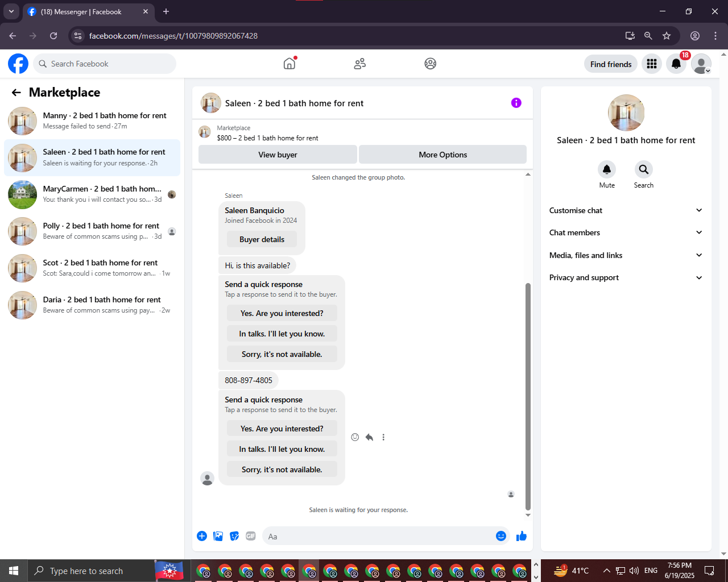
Task: Send first 'In talks. I'll let you know.' response
Action: point(282,334)
